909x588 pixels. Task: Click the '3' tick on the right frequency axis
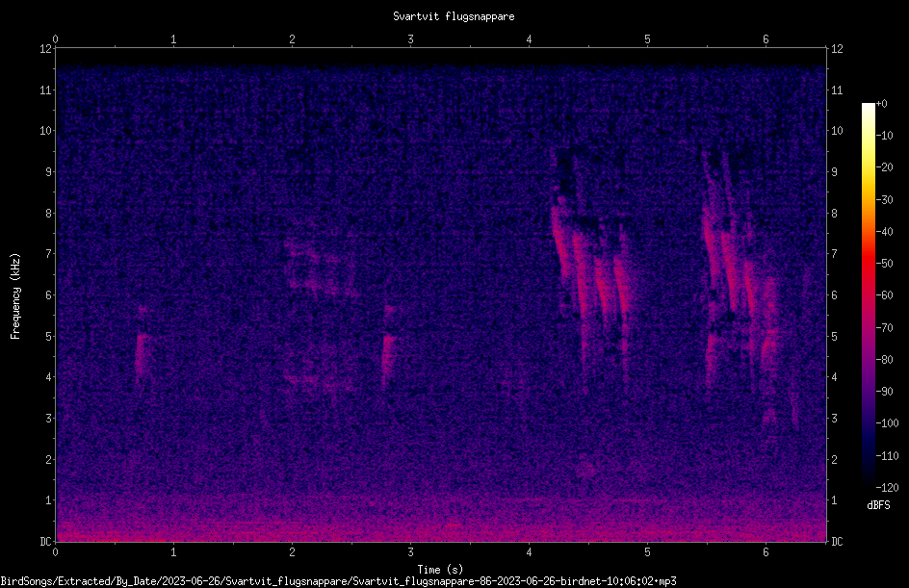tap(834, 419)
